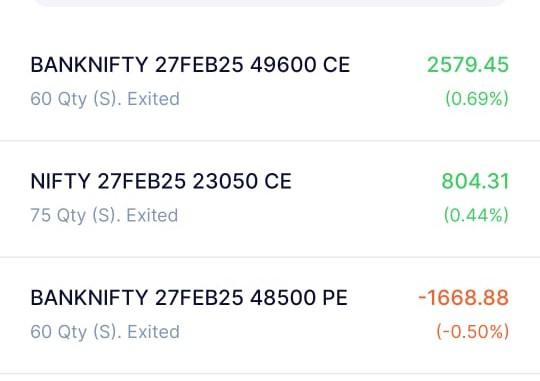Select the 804.31 profit amount
The width and height of the screenshot is (540, 381).
coord(475,181)
